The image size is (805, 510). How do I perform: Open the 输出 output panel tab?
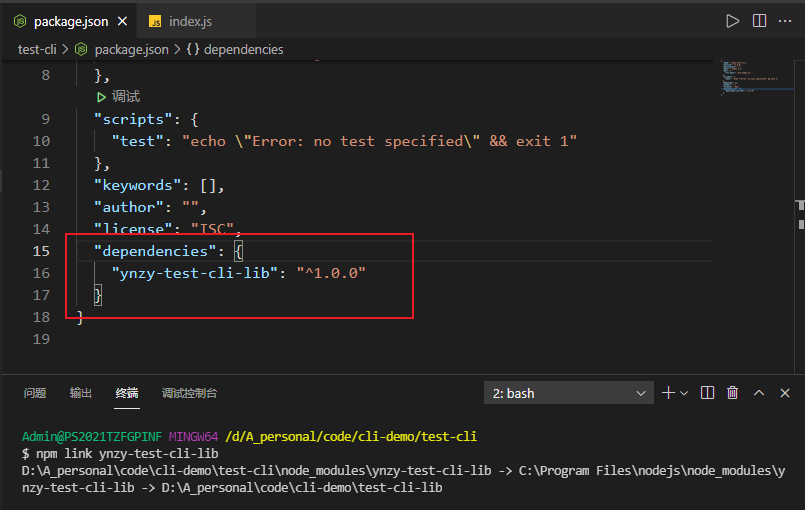(81, 393)
